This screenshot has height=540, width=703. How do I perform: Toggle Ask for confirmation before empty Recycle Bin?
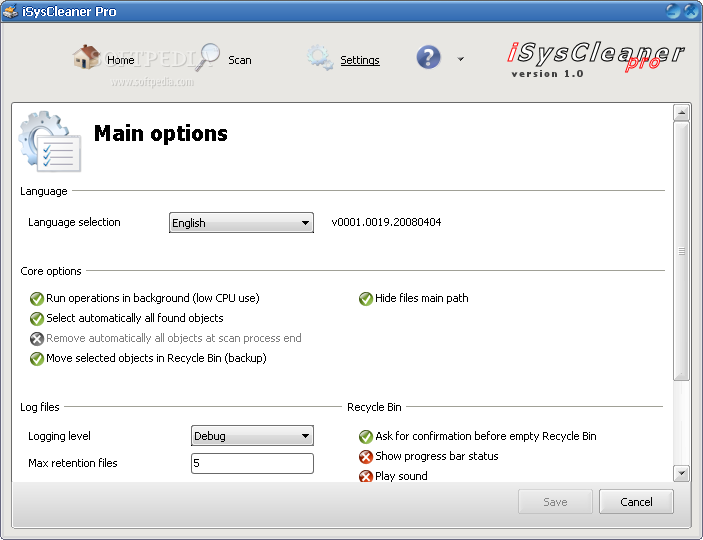477,436
